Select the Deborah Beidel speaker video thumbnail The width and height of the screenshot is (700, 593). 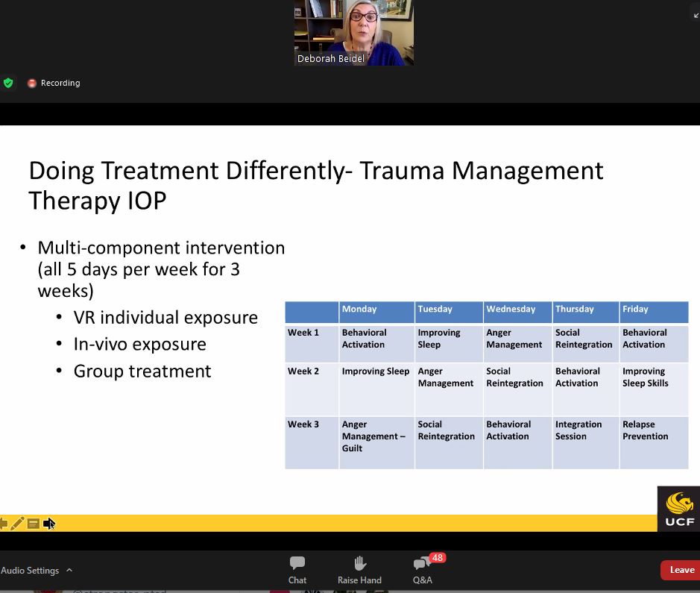354,33
